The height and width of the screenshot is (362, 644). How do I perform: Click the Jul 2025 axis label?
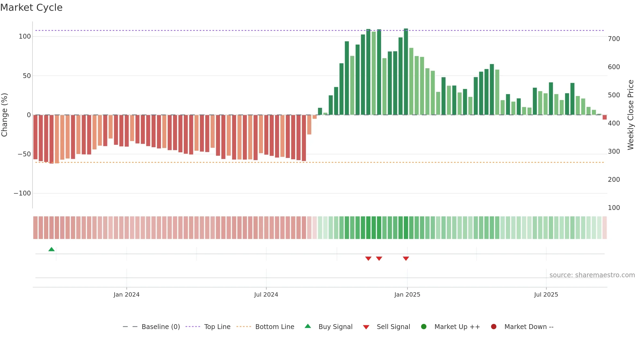(x=546, y=295)
